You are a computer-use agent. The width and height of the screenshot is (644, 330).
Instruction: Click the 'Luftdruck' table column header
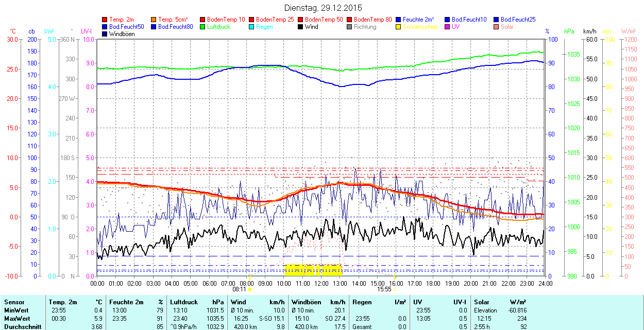[x=184, y=302]
